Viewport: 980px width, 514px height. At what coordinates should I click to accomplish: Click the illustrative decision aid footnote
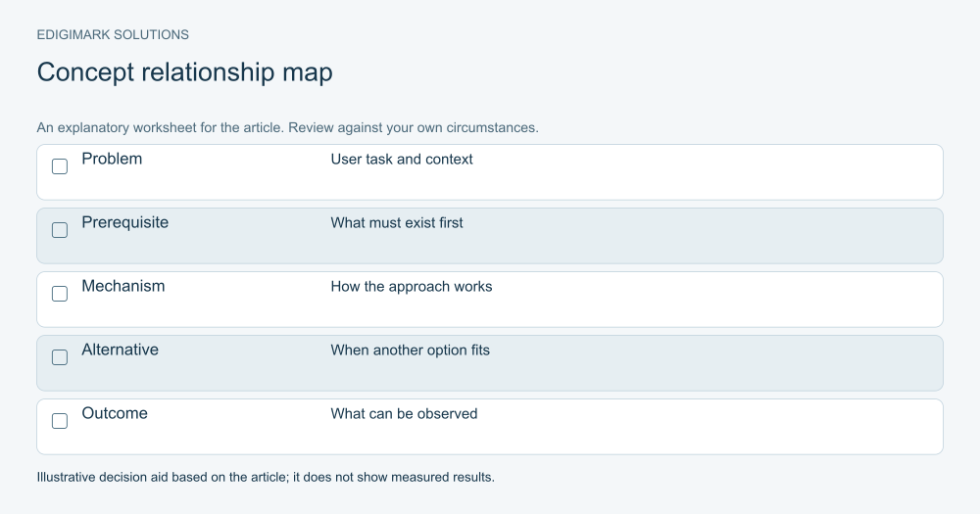[x=266, y=477]
